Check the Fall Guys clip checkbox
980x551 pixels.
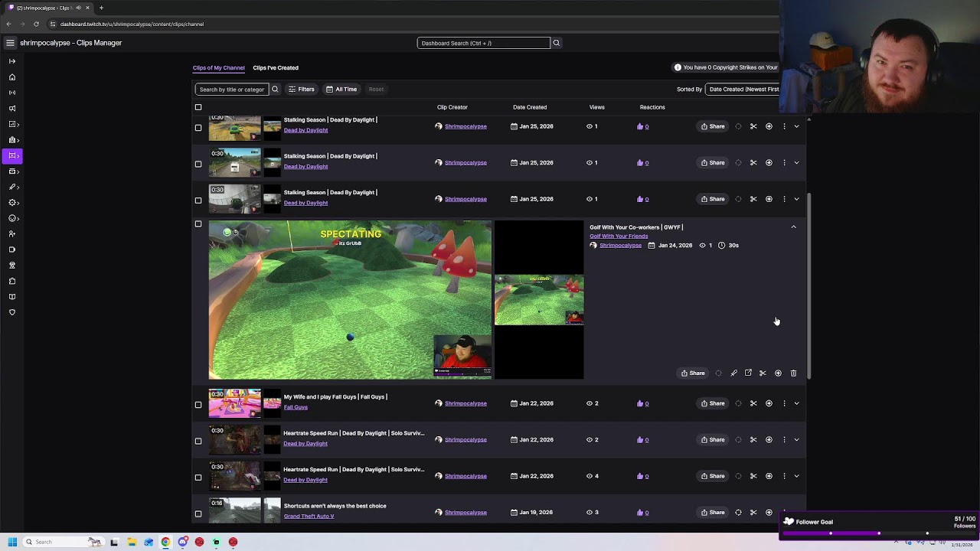[198, 404]
